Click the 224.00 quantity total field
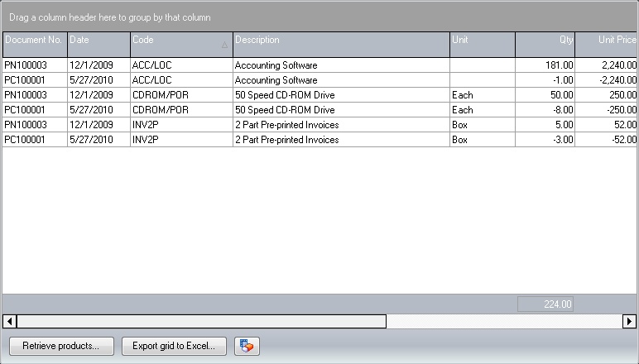This screenshot has height=364, width=639. point(545,304)
